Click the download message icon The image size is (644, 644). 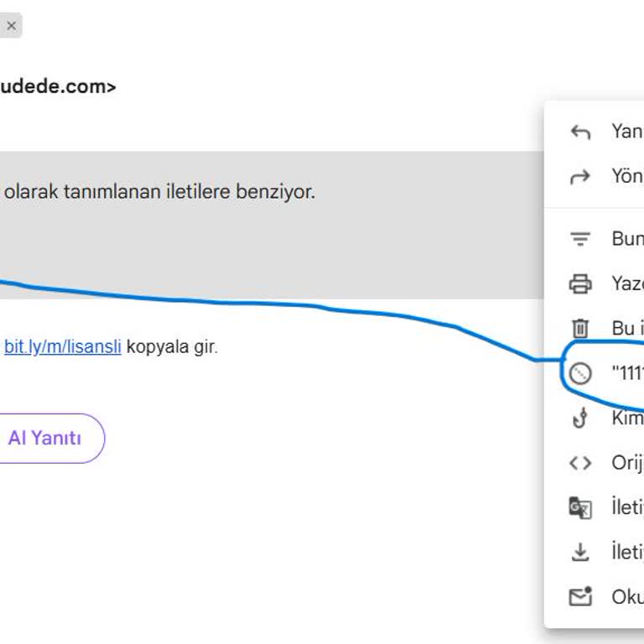(x=580, y=552)
